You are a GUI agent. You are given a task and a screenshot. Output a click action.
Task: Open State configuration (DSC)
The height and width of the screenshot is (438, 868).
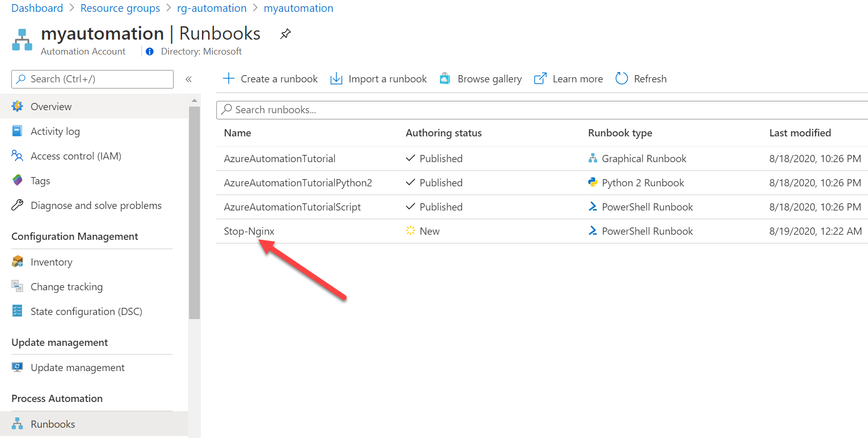94,311
